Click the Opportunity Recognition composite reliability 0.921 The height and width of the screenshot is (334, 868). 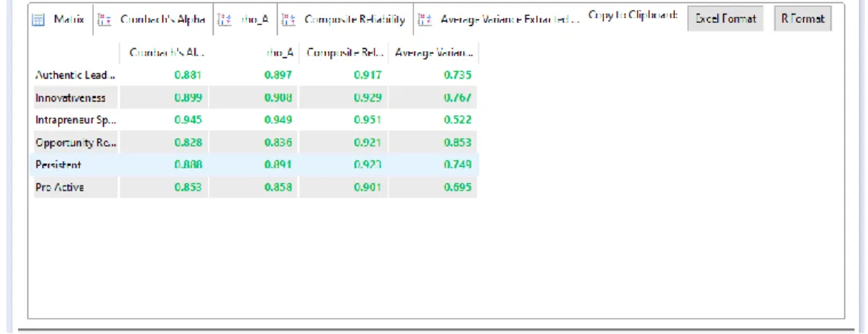coord(368,143)
